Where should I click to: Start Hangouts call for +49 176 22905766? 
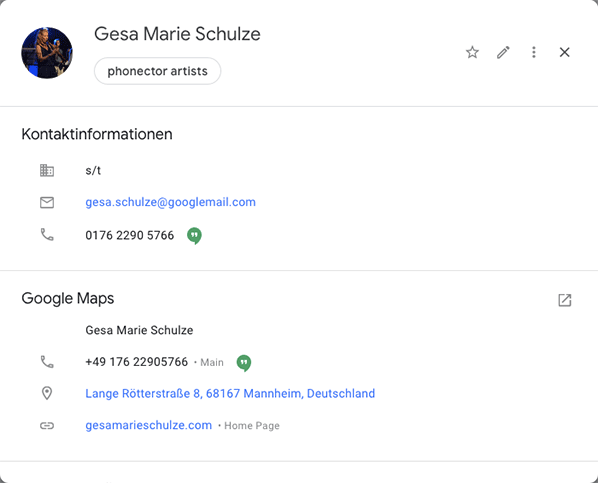click(x=244, y=363)
